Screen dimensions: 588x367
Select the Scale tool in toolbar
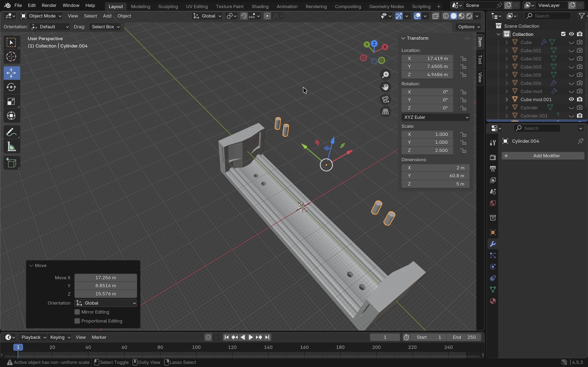[11, 102]
